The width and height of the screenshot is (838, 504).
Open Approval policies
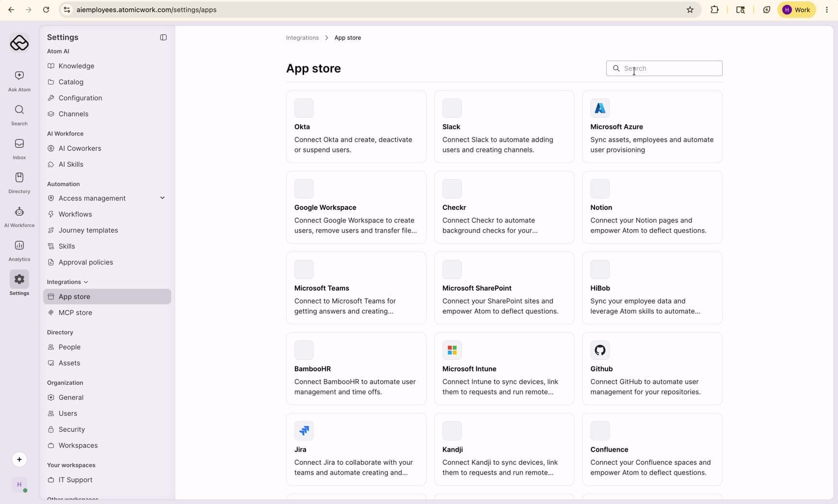tap(107, 262)
